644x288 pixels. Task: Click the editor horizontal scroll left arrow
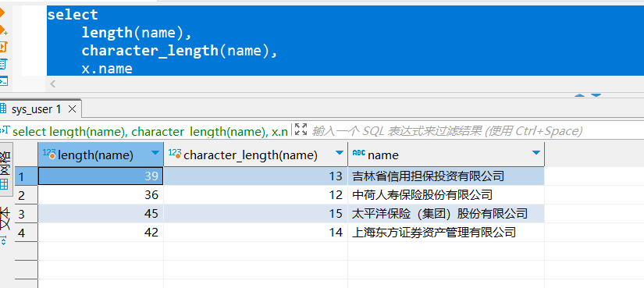52,84
